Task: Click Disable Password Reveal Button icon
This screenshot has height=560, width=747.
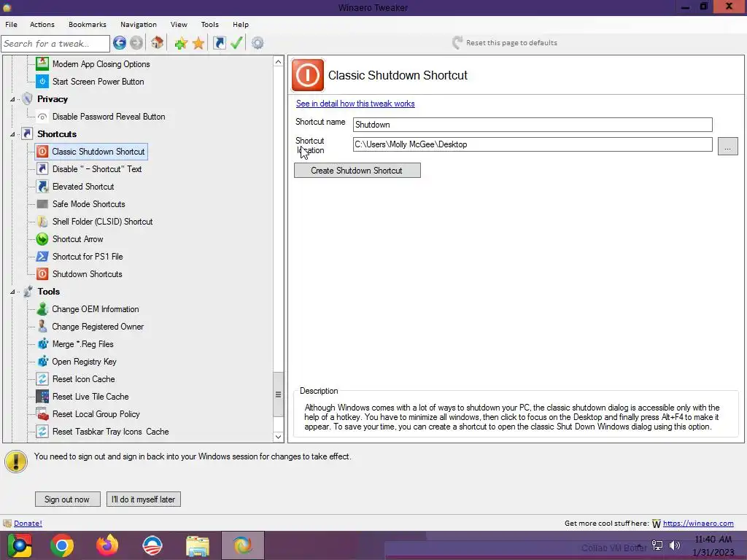Action: [42, 117]
